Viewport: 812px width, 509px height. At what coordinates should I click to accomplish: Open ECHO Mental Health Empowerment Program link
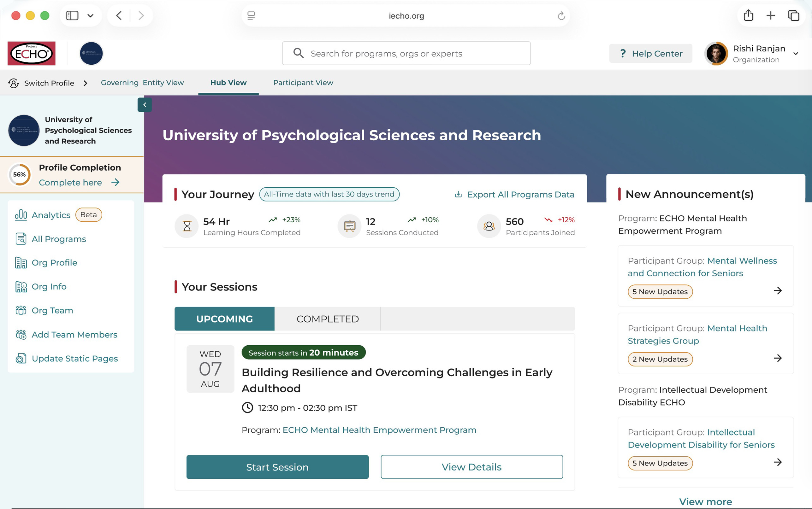coord(379,430)
